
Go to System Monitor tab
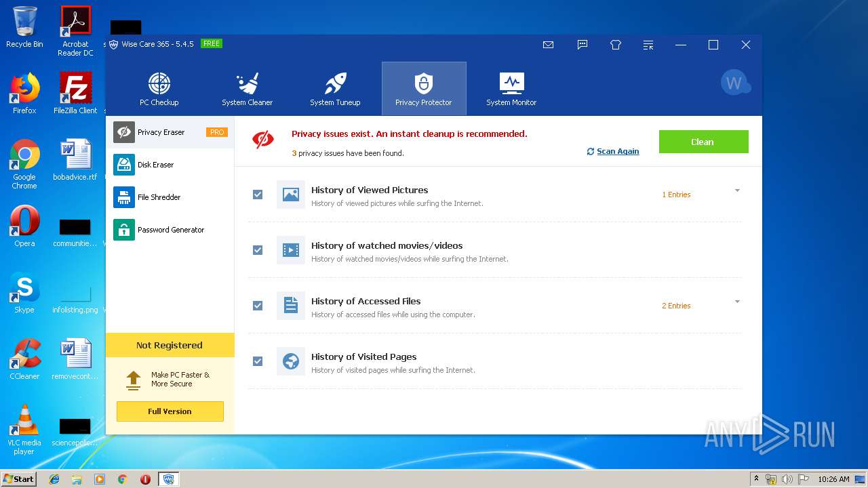[511, 89]
